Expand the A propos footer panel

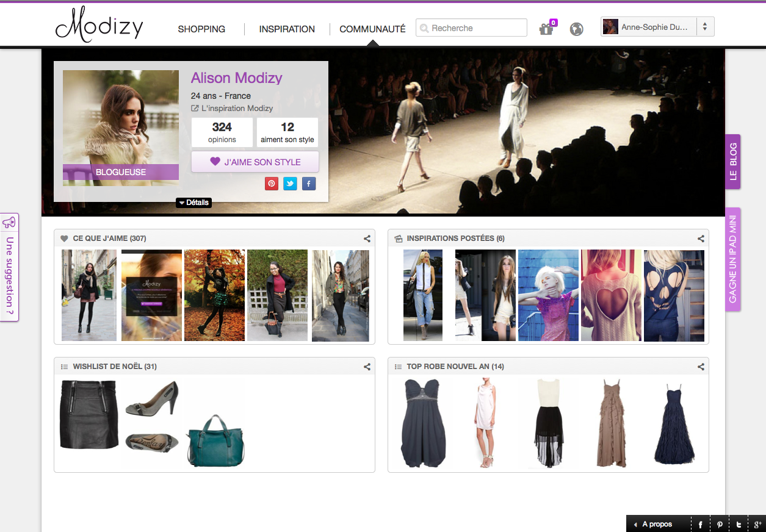tap(652, 525)
